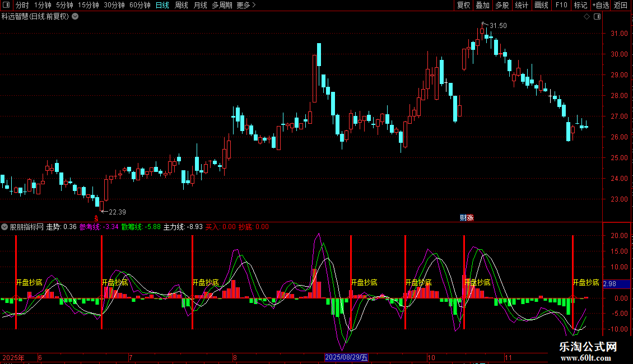This screenshot has width=633, height=364.
Task: Toggle the left sidebar panel icon
Action: point(6,5)
